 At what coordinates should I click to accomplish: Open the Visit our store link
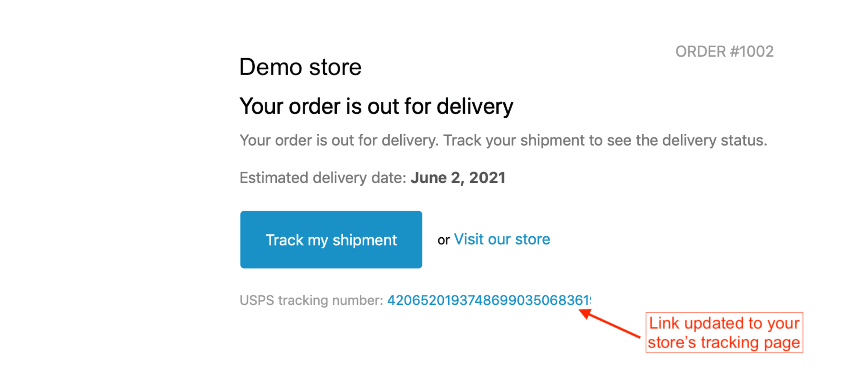(502, 240)
